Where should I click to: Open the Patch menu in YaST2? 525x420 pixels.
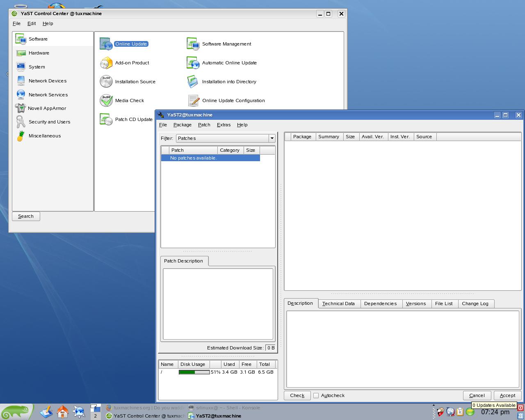tap(204, 125)
